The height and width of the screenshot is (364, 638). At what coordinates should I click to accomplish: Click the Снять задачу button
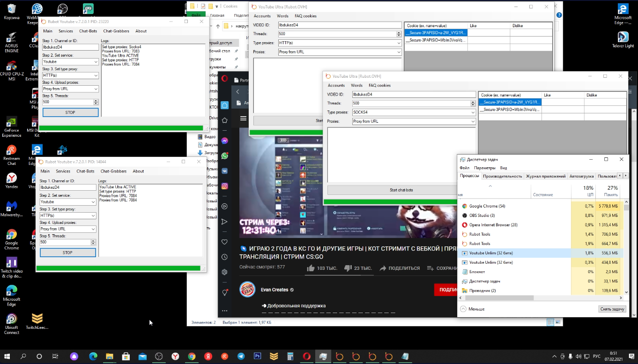click(612, 309)
